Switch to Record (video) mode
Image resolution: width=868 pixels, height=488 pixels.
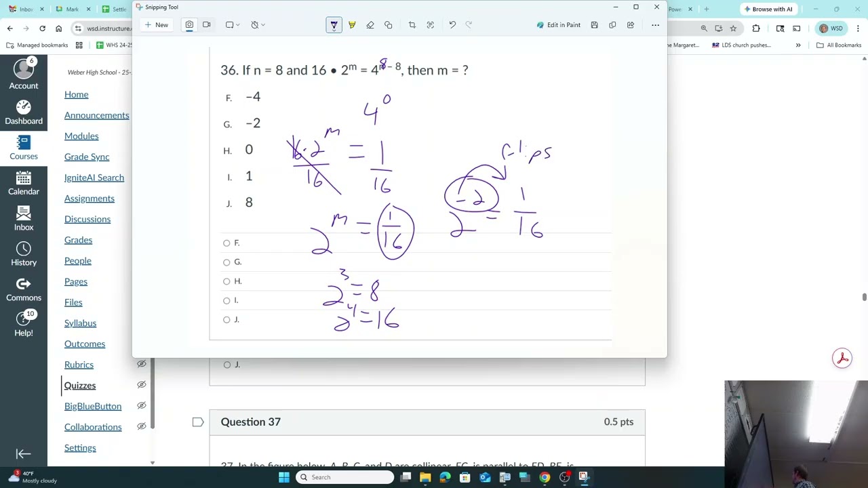pyautogui.click(x=207, y=25)
